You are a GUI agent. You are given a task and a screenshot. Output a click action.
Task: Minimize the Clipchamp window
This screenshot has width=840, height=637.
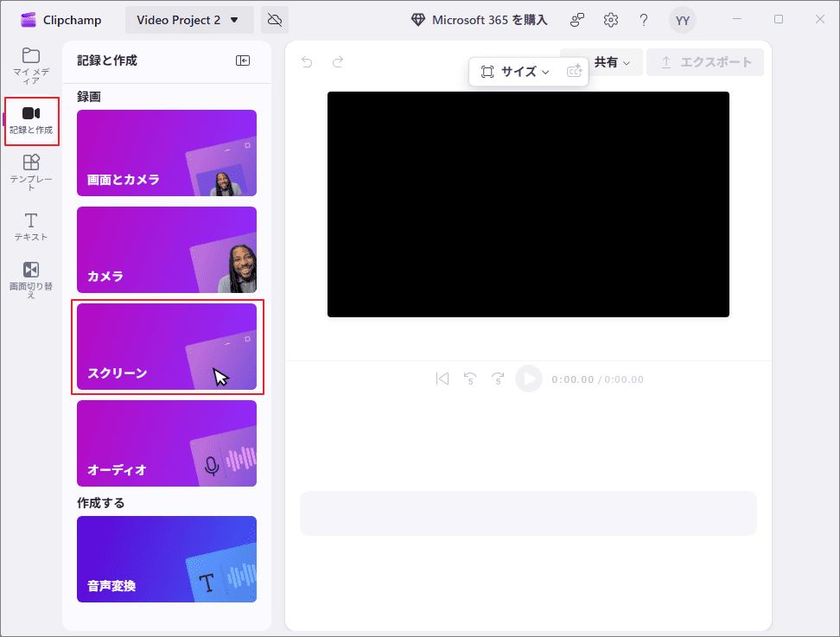point(737,19)
